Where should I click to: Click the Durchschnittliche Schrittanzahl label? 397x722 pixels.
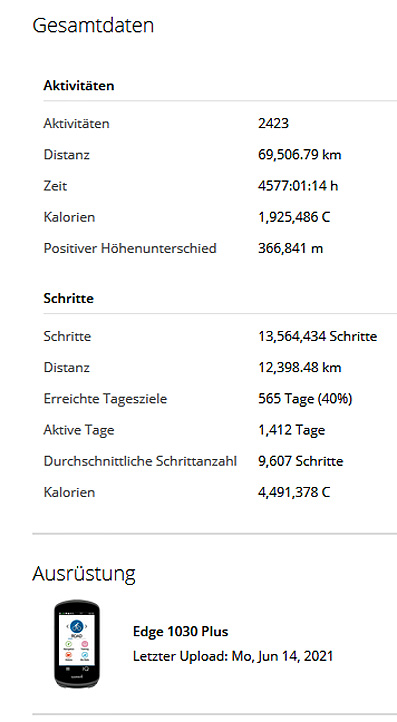coord(140,461)
